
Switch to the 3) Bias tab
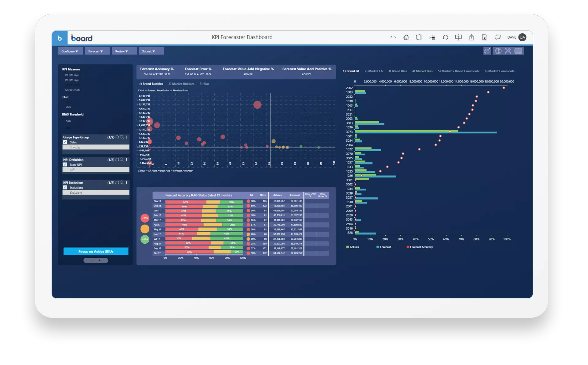[x=205, y=84]
